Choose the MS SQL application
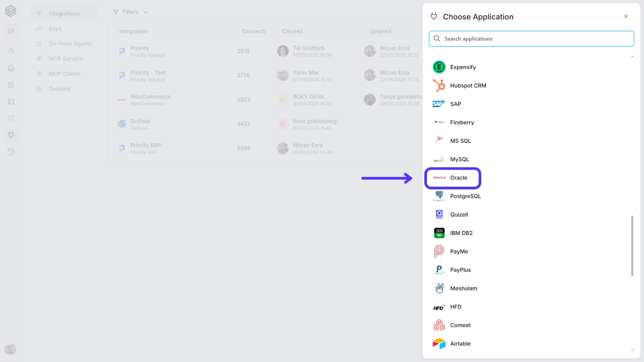This screenshot has width=644, height=362. point(460,141)
